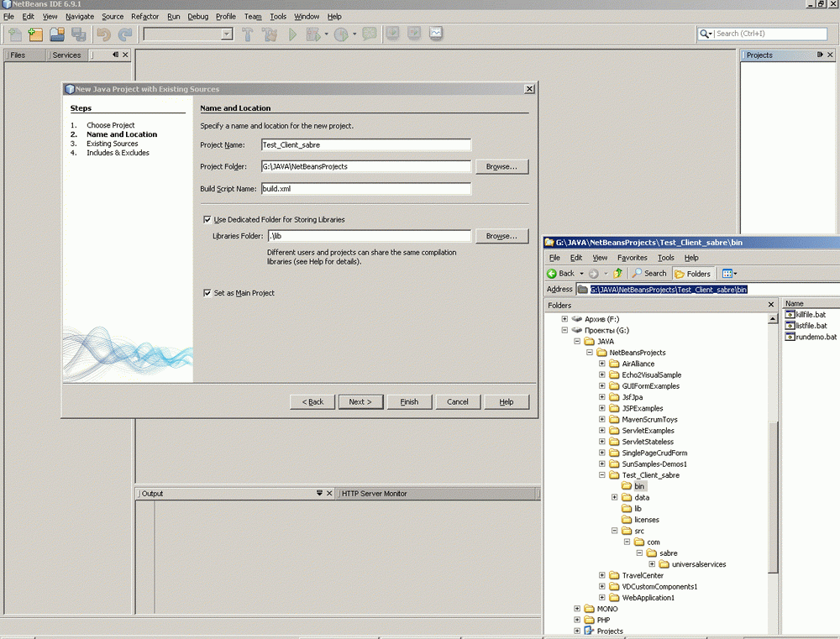The width and height of the screenshot is (840, 639).
Task: Click the < Back wizard button
Action: [x=312, y=401]
